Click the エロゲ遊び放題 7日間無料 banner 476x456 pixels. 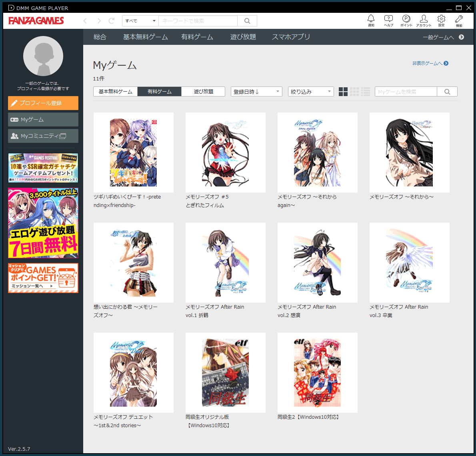tap(43, 223)
